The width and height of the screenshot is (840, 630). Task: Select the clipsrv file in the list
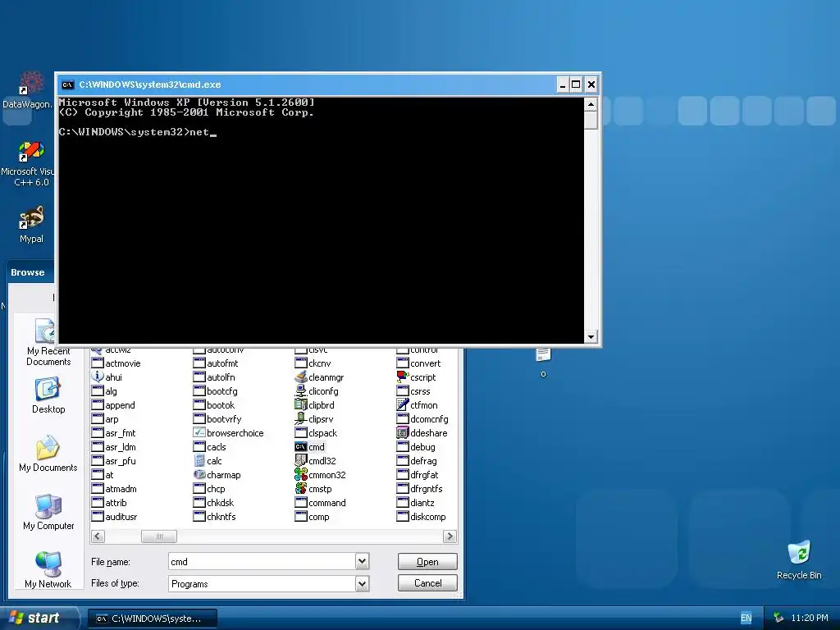pyautogui.click(x=314, y=419)
